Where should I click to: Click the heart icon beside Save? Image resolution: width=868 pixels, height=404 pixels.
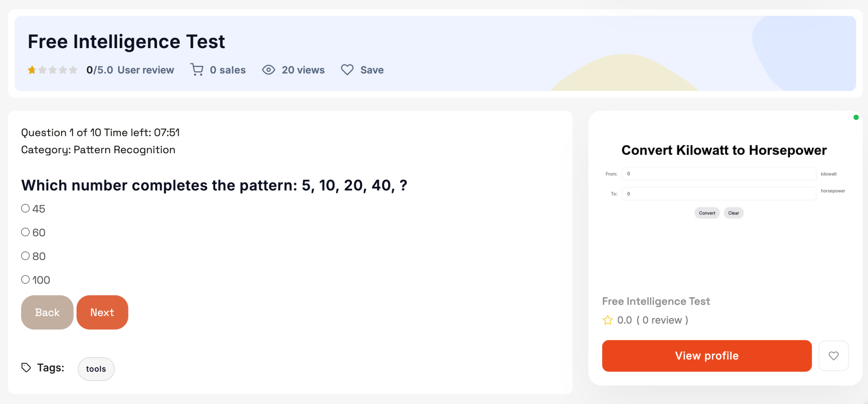347,70
